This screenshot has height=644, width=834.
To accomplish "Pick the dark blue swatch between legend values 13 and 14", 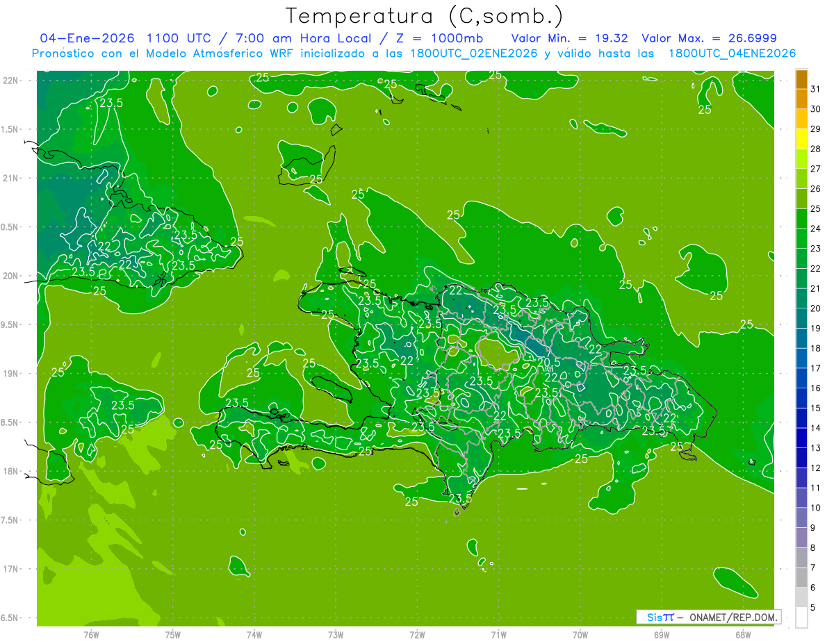I will (801, 438).
